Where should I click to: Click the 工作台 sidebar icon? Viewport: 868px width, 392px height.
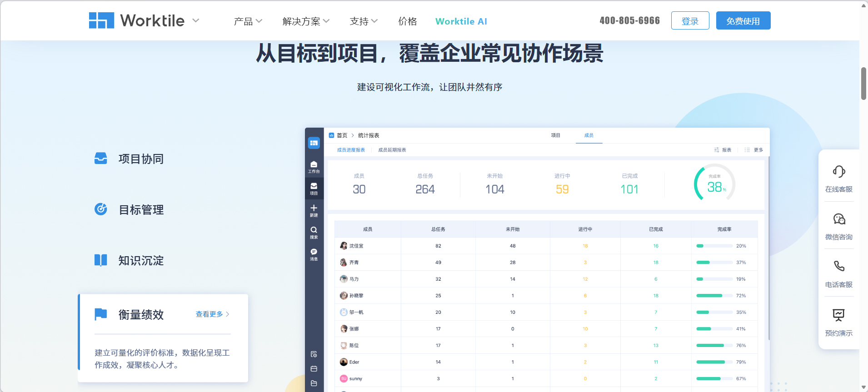pyautogui.click(x=314, y=167)
